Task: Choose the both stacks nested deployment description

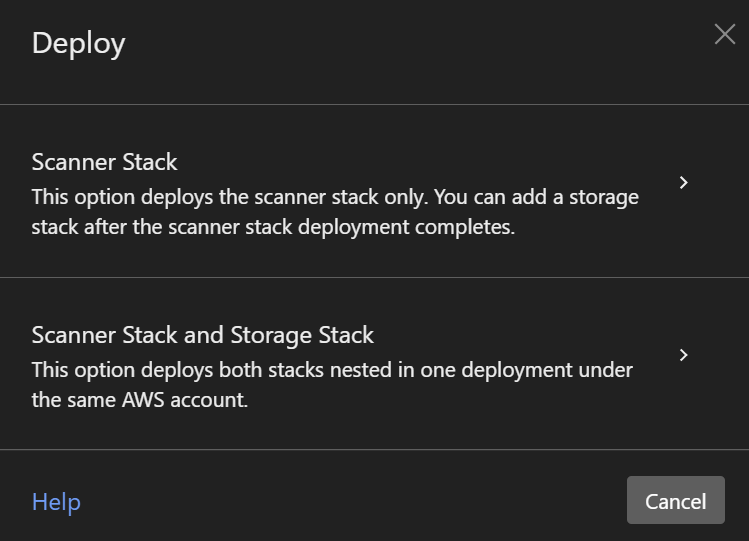Action: click(x=332, y=385)
